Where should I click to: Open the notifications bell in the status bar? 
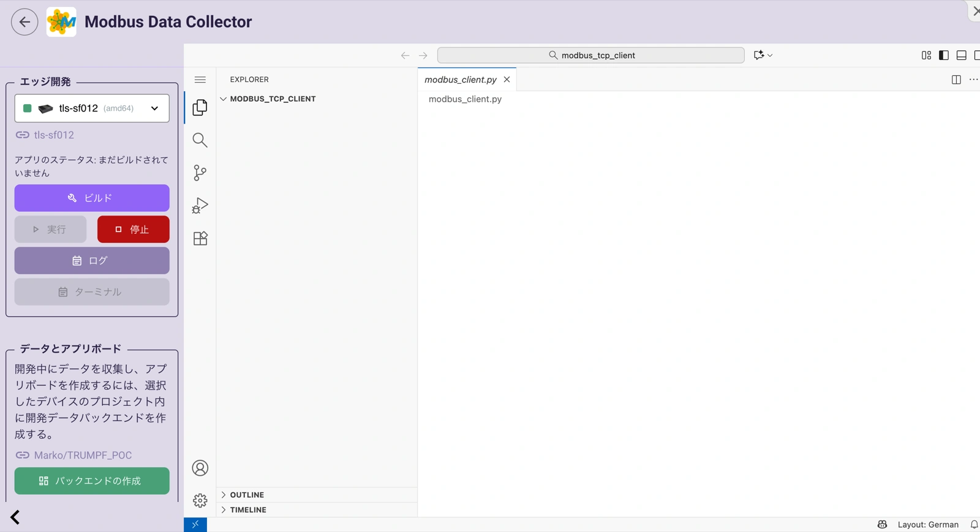(974, 525)
